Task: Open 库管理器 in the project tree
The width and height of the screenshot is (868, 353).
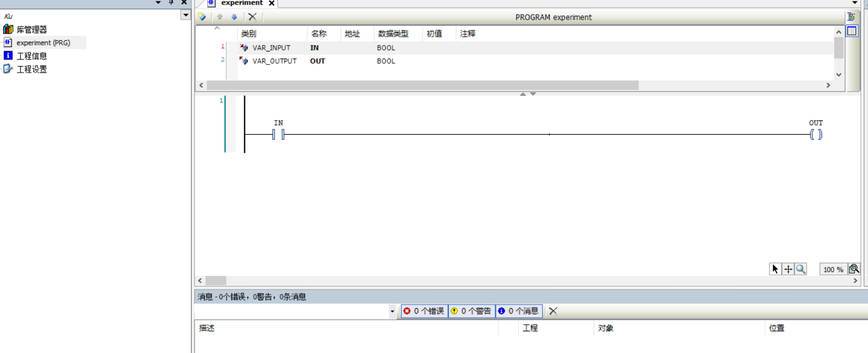Action: pyautogui.click(x=32, y=29)
